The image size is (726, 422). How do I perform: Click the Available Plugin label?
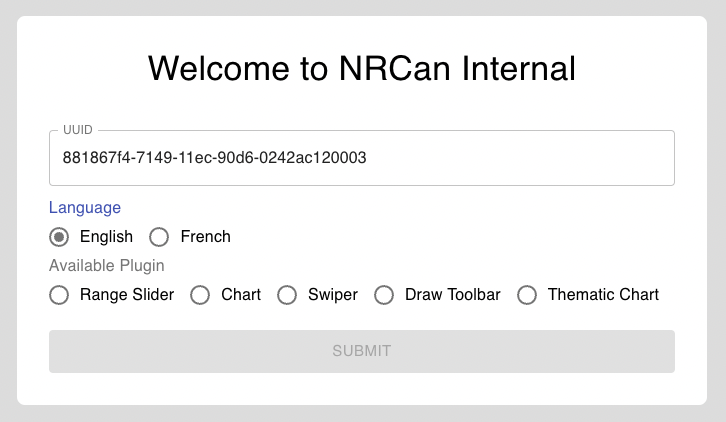(106, 265)
